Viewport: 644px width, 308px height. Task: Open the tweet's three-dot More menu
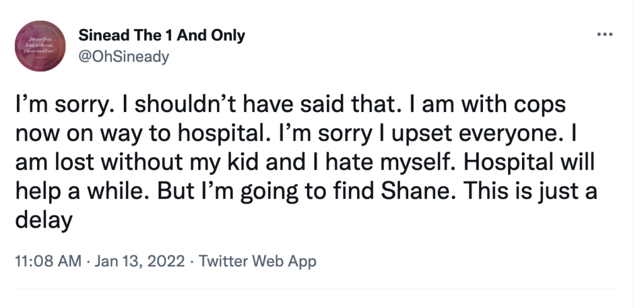click(x=603, y=35)
